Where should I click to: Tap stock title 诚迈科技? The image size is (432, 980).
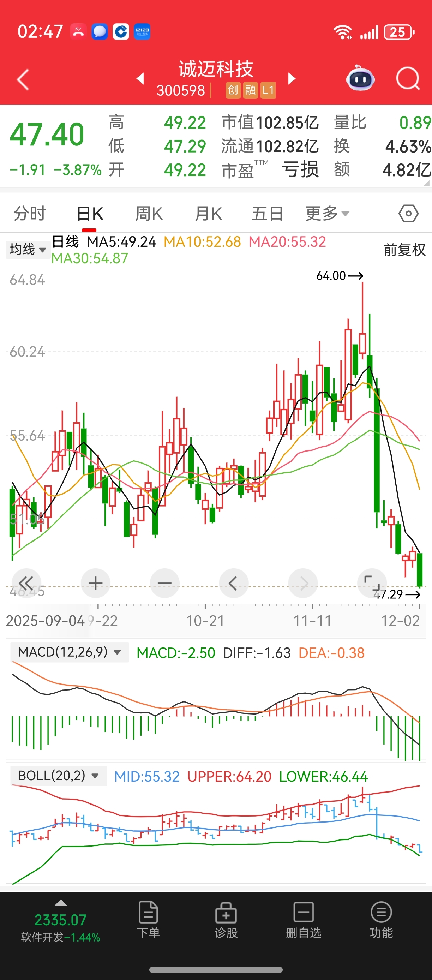point(216,69)
